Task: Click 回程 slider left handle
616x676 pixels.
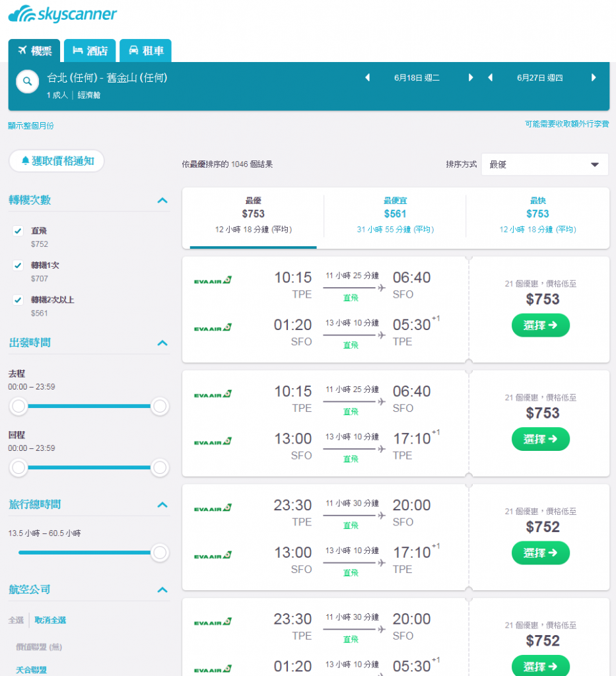Action: [x=18, y=467]
